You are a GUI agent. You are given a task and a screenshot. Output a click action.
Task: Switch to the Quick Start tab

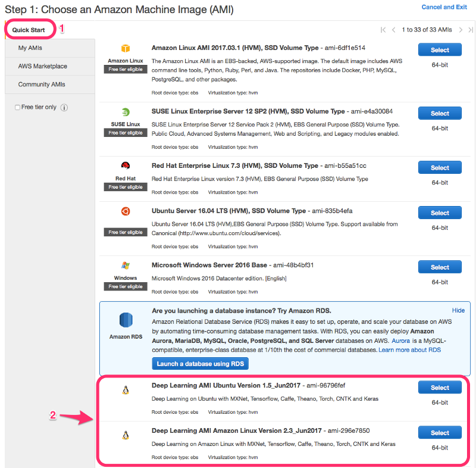[29, 30]
